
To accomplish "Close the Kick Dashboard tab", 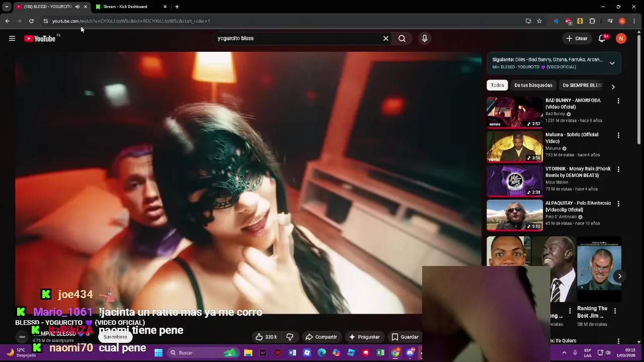I will point(165,7).
